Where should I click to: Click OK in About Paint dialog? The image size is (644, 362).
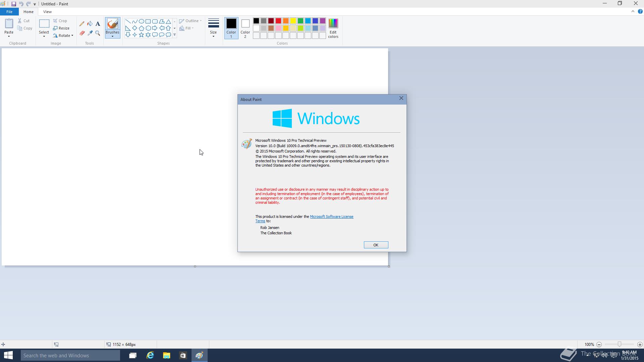[376, 245]
